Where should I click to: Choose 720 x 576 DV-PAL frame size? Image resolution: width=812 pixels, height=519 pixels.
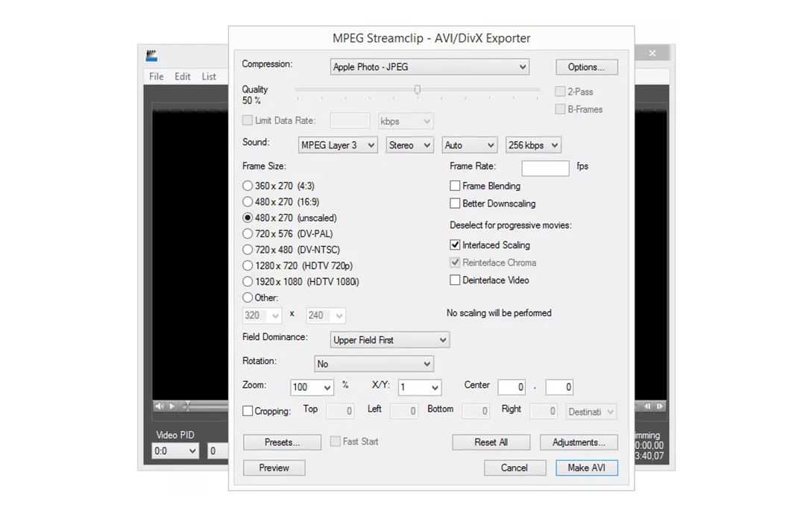248,233
